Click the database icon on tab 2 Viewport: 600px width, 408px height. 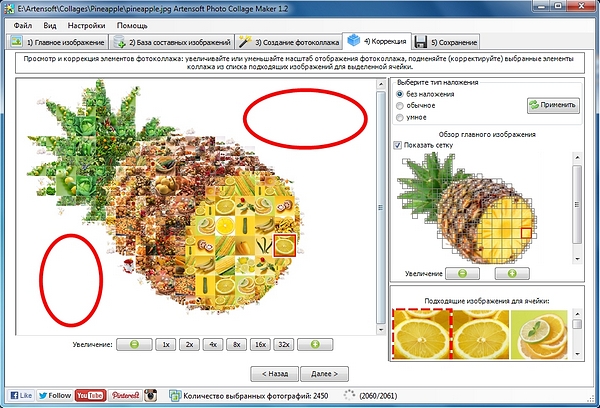119,42
